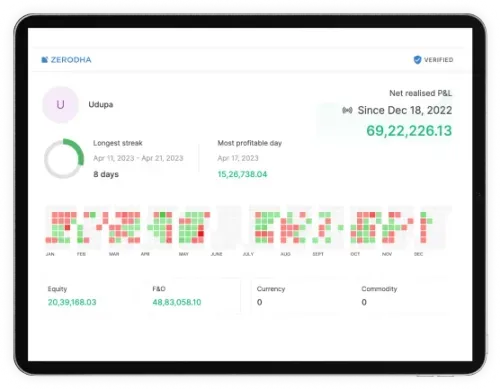Viewport: 500px width, 390px height.
Task: Select the net P&L value 69,22,226.13
Action: click(x=409, y=131)
